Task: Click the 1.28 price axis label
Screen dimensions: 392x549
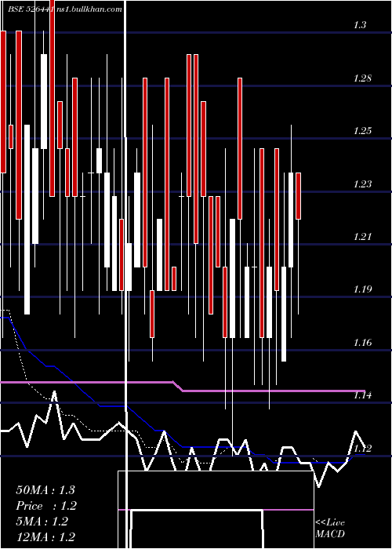Action: click(362, 78)
